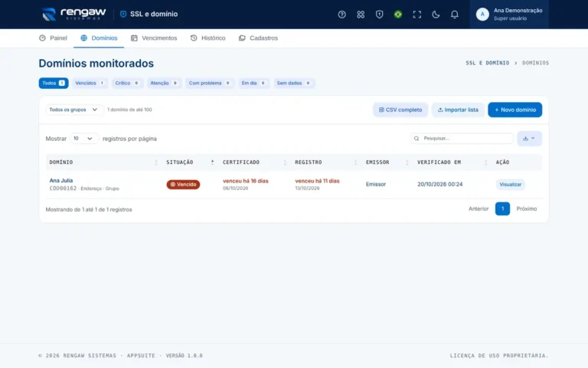This screenshot has height=368, width=588.
Task: Filter by Com problema status chip
Action: [210, 83]
